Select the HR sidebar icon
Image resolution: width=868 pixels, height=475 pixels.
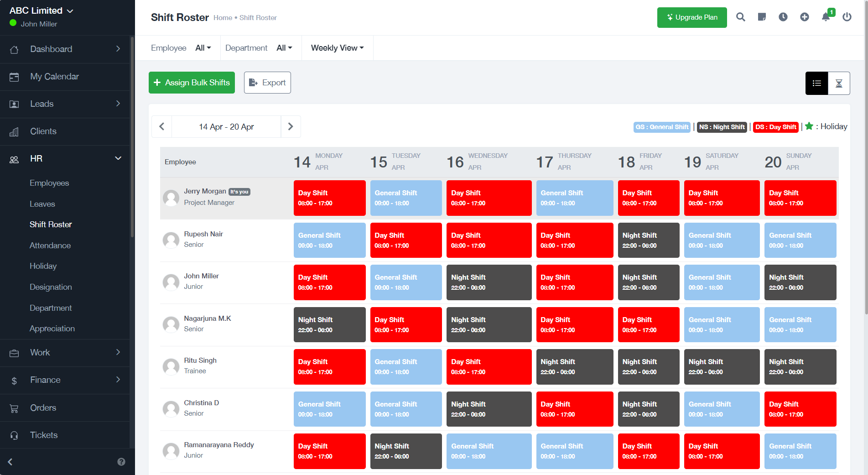click(x=14, y=159)
